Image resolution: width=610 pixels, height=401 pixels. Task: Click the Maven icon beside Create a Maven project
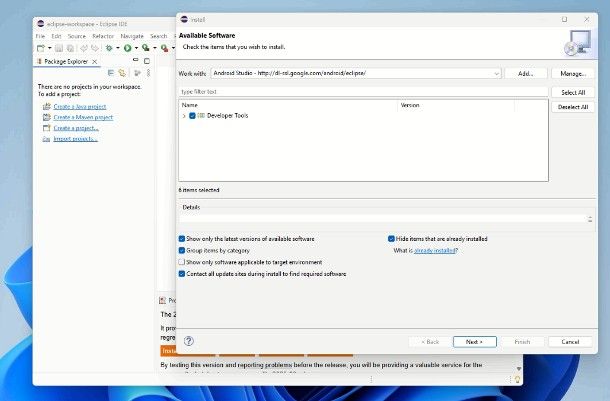tap(47, 117)
